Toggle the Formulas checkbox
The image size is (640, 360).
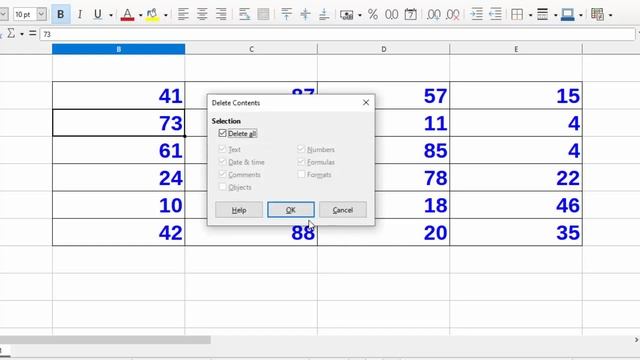click(x=301, y=162)
